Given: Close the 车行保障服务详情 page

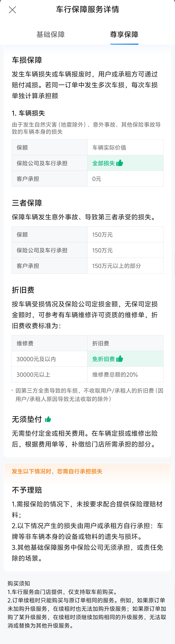Looking at the screenshot, I should [x=12, y=10].
